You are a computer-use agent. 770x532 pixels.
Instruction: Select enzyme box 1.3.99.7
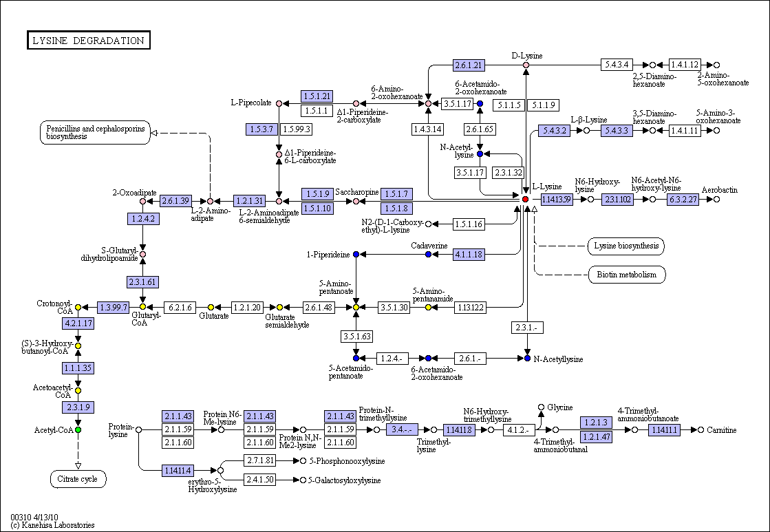point(113,308)
